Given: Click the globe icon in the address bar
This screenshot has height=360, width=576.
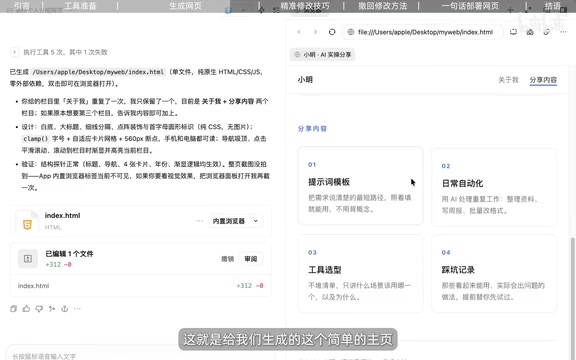Looking at the screenshot, I should (x=351, y=32).
